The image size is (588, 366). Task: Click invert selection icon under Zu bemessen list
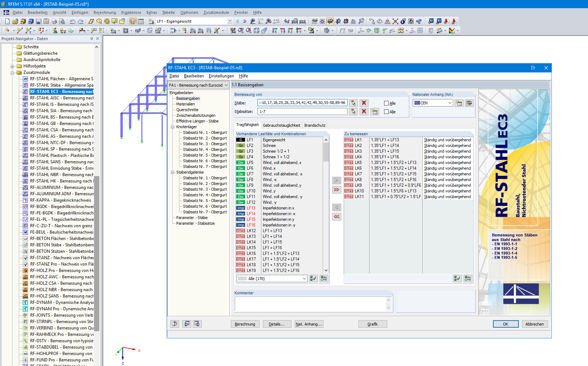click(468, 279)
